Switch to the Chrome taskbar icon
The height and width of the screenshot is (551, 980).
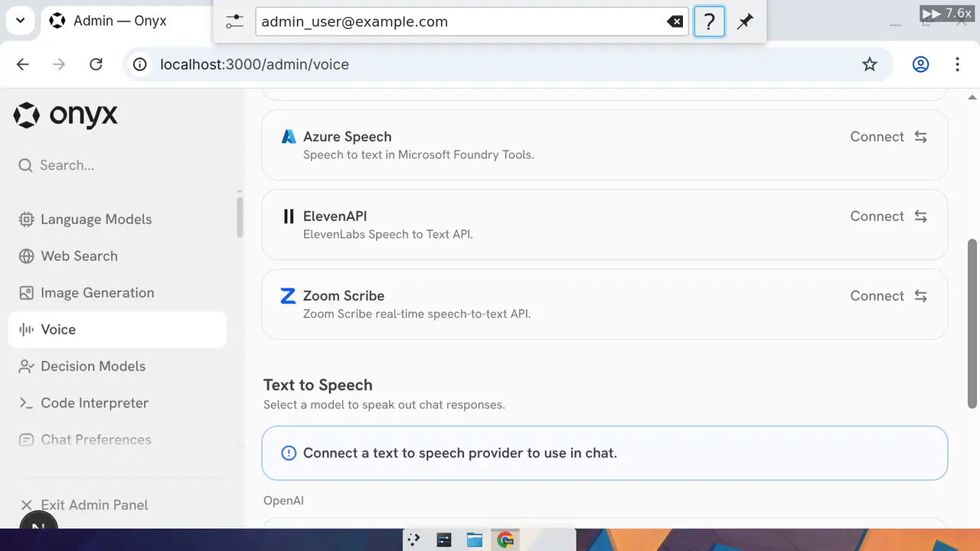[x=505, y=540]
